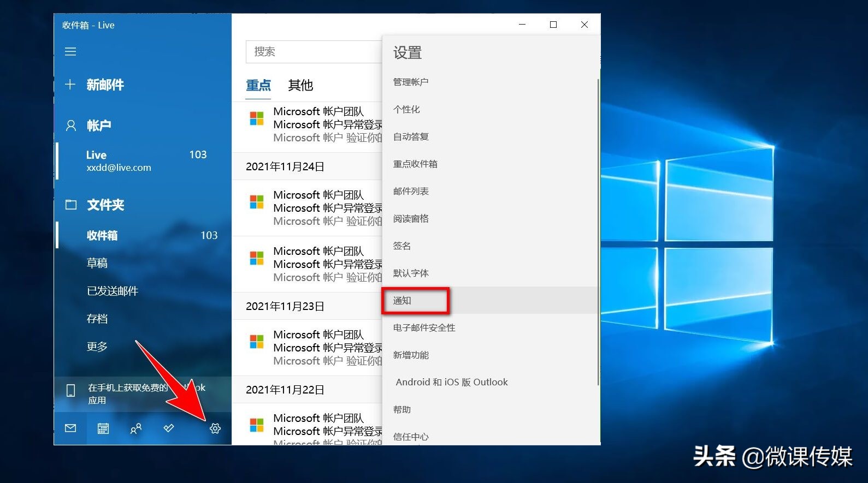The image size is (868, 483).
Task: Maximize the Mail window
Action: click(x=553, y=25)
